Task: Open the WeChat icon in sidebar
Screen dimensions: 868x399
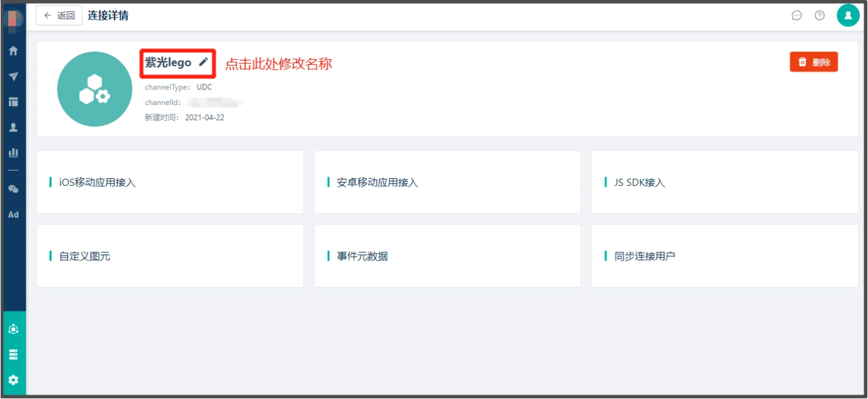Action: (x=13, y=189)
